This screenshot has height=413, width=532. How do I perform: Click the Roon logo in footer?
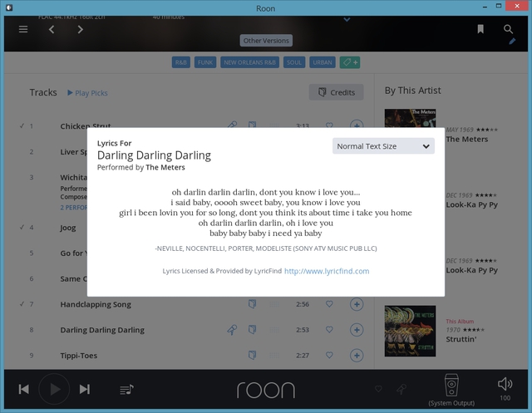[x=266, y=390]
